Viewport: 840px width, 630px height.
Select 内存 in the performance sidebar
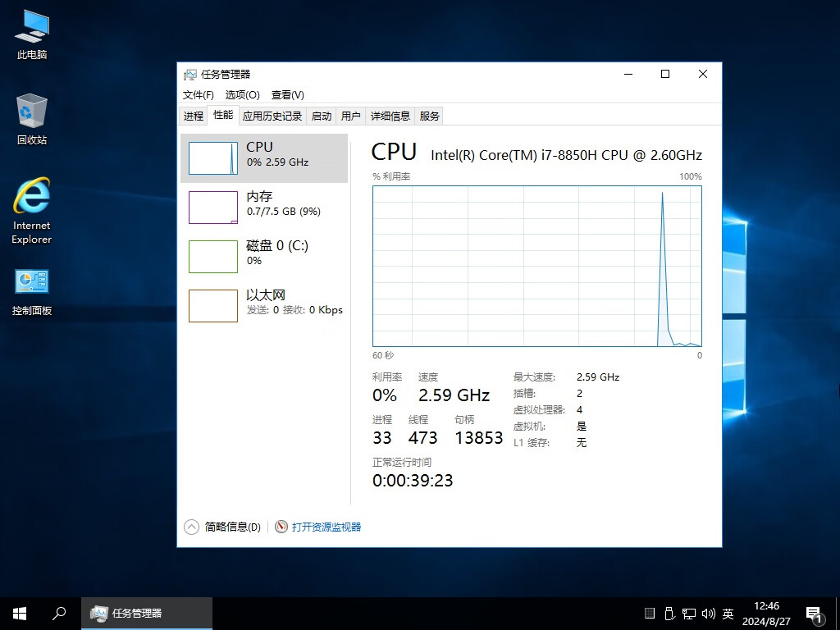(x=263, y=207)
